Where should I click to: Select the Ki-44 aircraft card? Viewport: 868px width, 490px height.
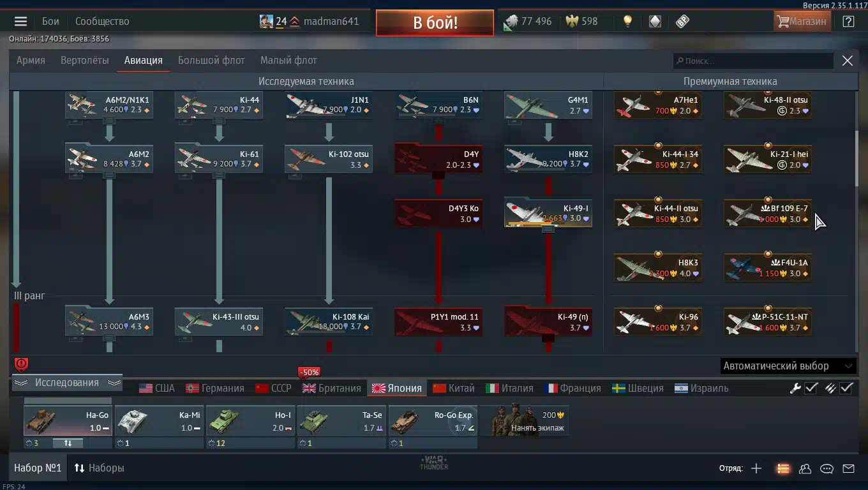click(219, 105)
